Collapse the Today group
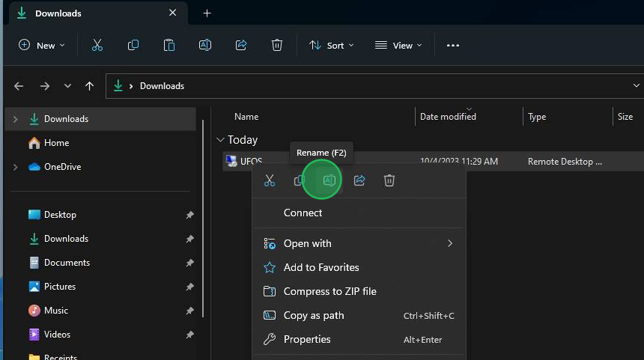Viewport: 644px width, 360px height. (x=221, y=140)
